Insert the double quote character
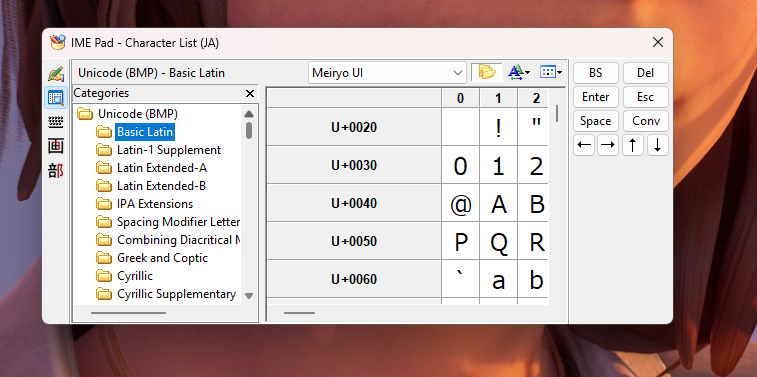 533,127
